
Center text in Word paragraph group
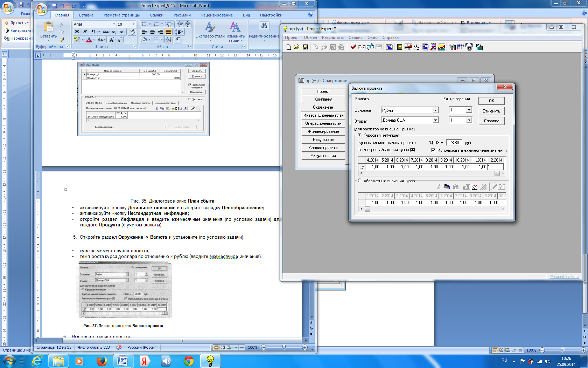coord(152,32)
